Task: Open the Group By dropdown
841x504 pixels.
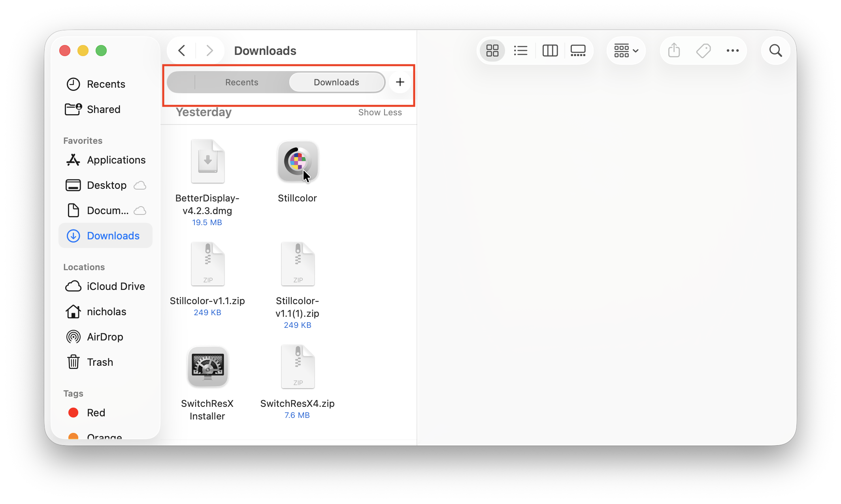Action: (x=626, y=51)
